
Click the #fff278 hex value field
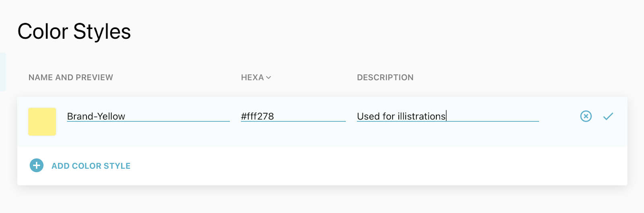(x=293, y=116)
